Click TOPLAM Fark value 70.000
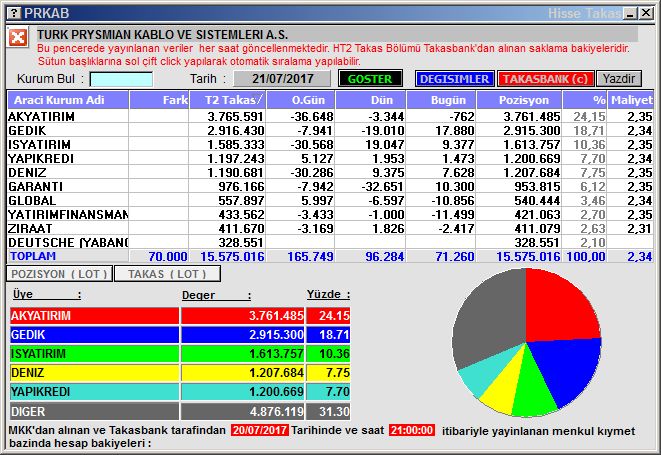The width and height of the screenshot is (661, 455). click(168, 256)
